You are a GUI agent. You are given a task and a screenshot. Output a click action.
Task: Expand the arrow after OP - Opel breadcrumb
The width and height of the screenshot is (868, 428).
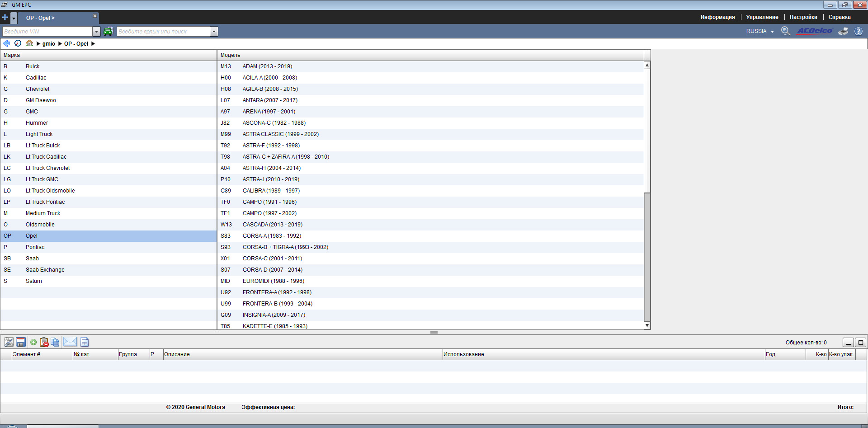tap(93, 44)
